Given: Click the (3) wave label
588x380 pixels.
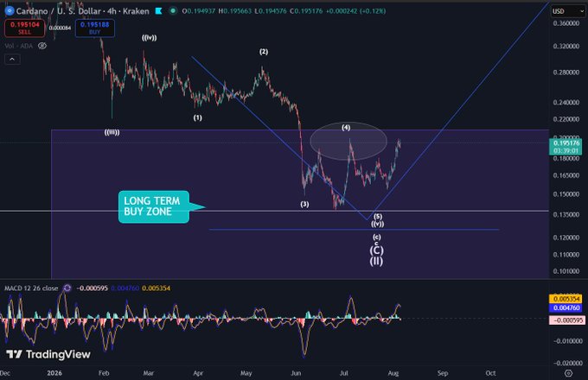Looking at the screenshot, I should pos(304,204).
